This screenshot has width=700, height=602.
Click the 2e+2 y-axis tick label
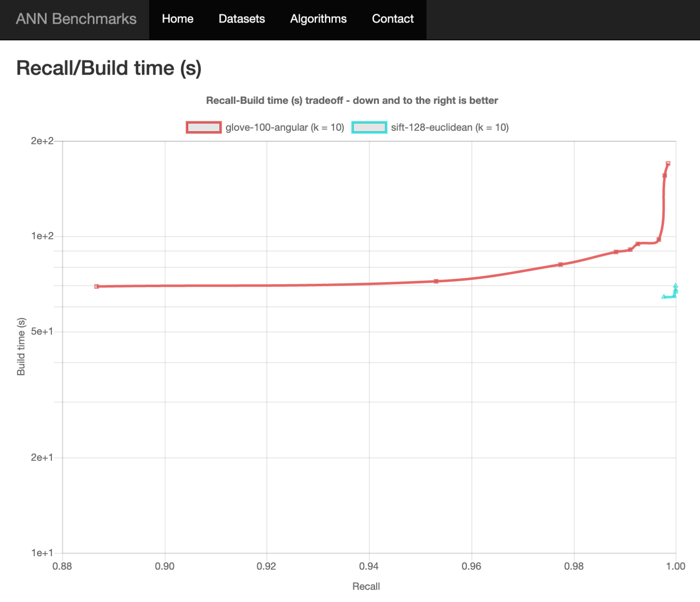click(x=42, y=141)
